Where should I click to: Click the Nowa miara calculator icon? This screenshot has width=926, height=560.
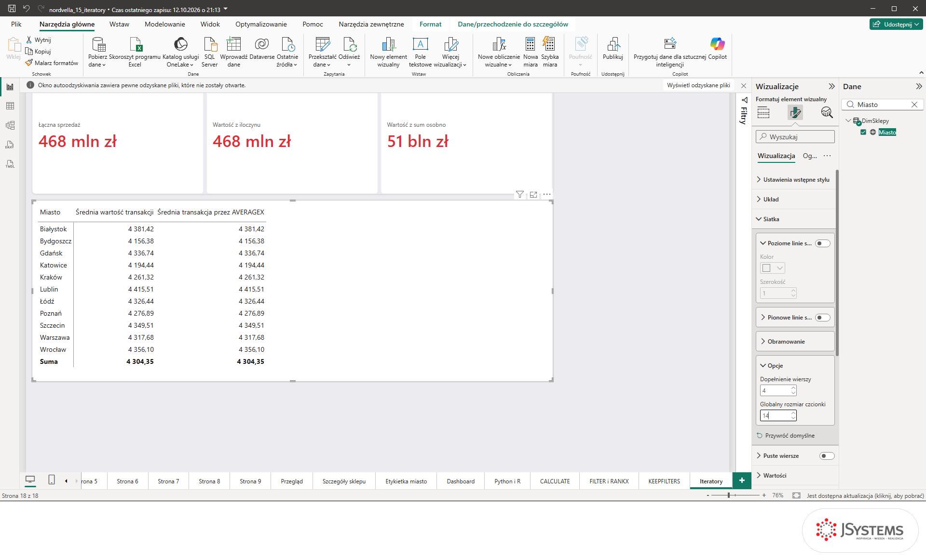tap(530, 44)
